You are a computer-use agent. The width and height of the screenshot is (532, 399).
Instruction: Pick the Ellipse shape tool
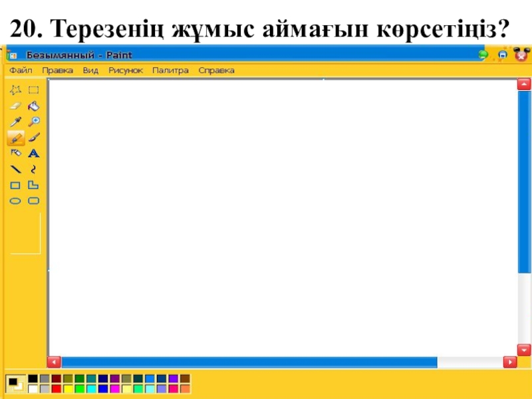pos(15,201)
